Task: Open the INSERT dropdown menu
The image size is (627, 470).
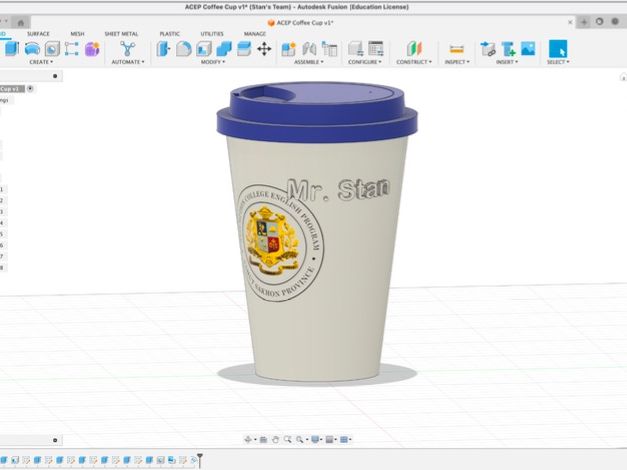Action: (507, 62)
